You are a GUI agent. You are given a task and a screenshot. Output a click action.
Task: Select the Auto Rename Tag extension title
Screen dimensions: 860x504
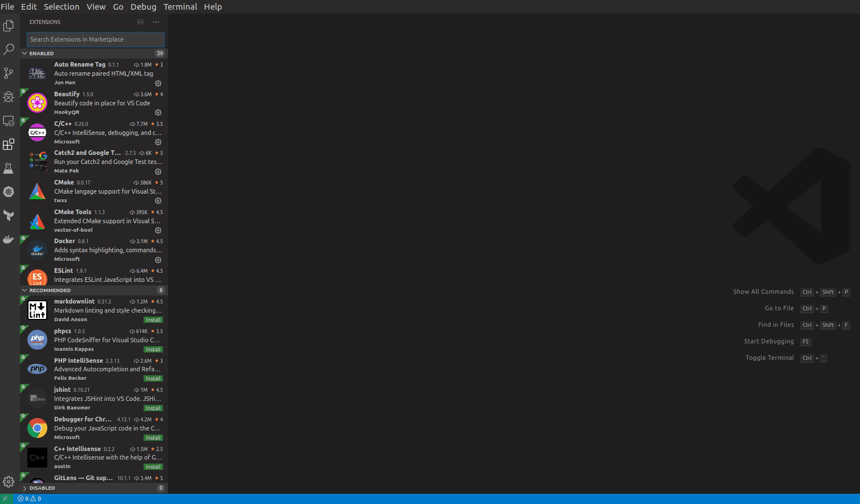(x=80, y=65)
